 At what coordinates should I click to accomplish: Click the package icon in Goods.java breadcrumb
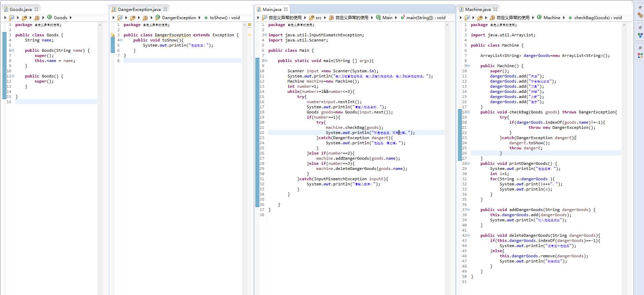37,17
